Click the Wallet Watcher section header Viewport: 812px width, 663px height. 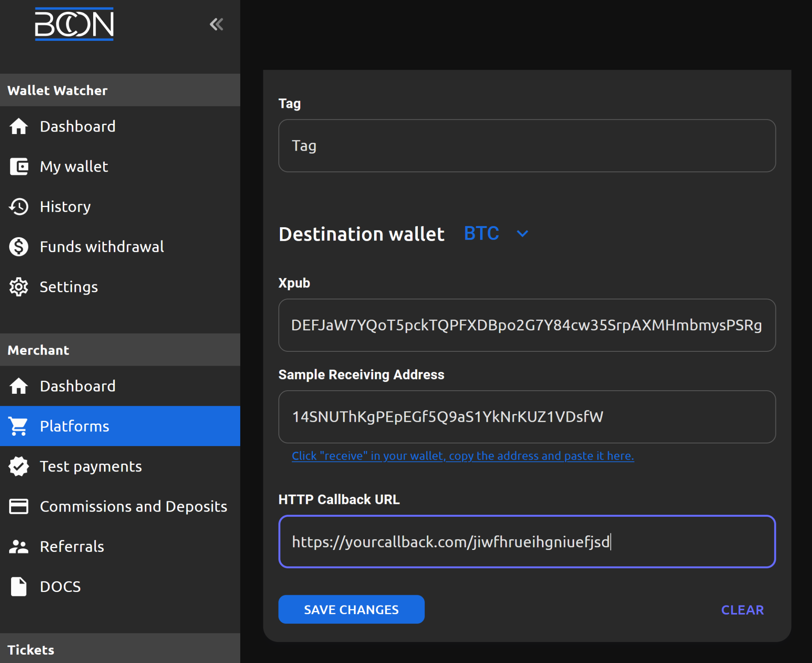point(120,90)
